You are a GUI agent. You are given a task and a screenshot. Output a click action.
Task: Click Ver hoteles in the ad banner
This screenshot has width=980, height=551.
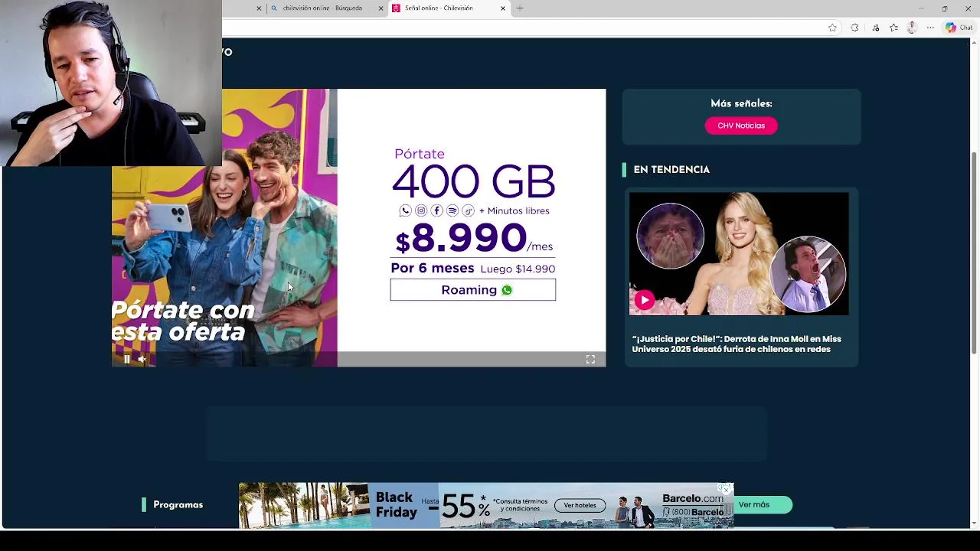tap(580, 505)
